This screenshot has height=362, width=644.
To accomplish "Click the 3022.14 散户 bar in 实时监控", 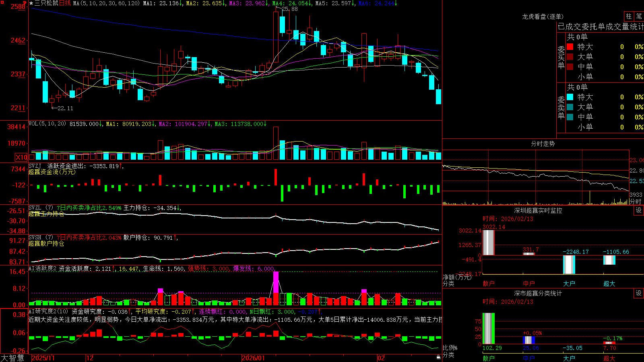I will tap(488, 243).
